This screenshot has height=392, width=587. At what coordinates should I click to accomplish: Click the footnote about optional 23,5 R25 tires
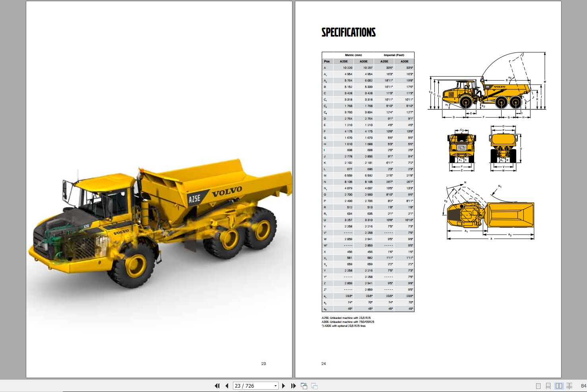pos(344,326)
